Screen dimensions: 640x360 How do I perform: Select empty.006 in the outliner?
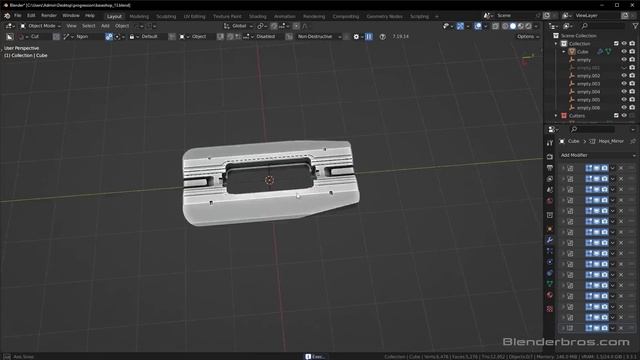coord(588,108)
